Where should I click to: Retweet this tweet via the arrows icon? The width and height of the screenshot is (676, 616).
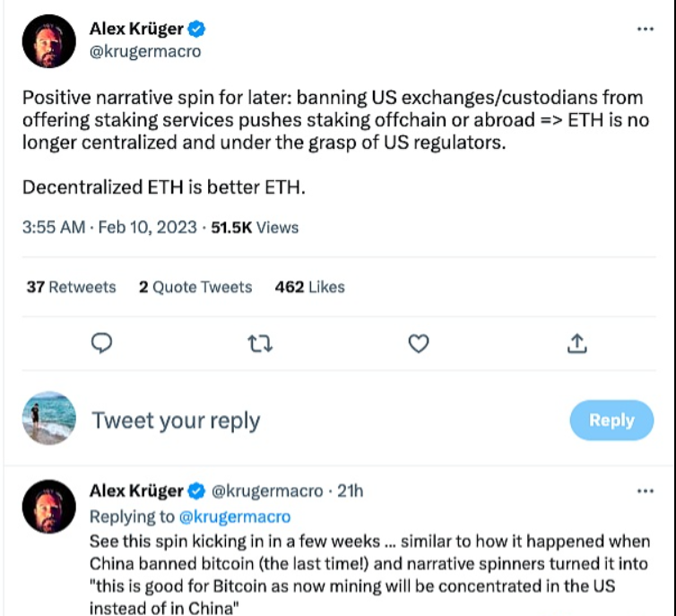pos(260,343)
